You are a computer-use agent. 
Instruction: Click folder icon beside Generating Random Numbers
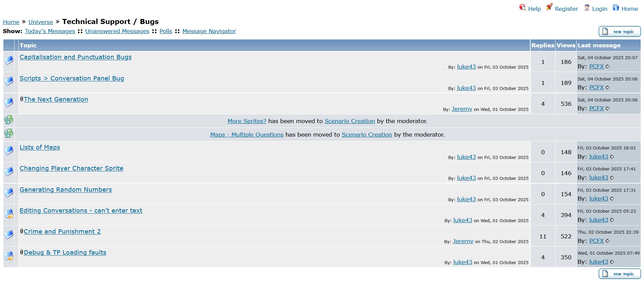click(x=9, y=193)
